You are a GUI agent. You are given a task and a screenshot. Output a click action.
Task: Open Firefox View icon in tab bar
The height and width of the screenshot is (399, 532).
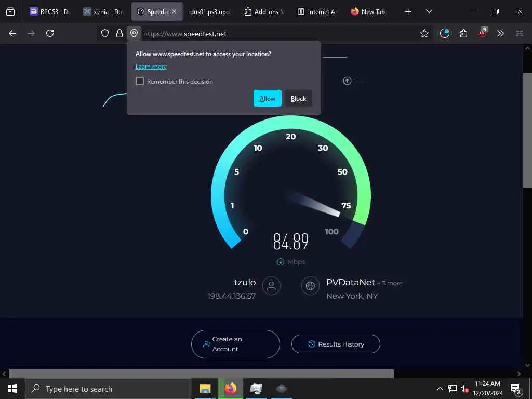pos(10,11)
